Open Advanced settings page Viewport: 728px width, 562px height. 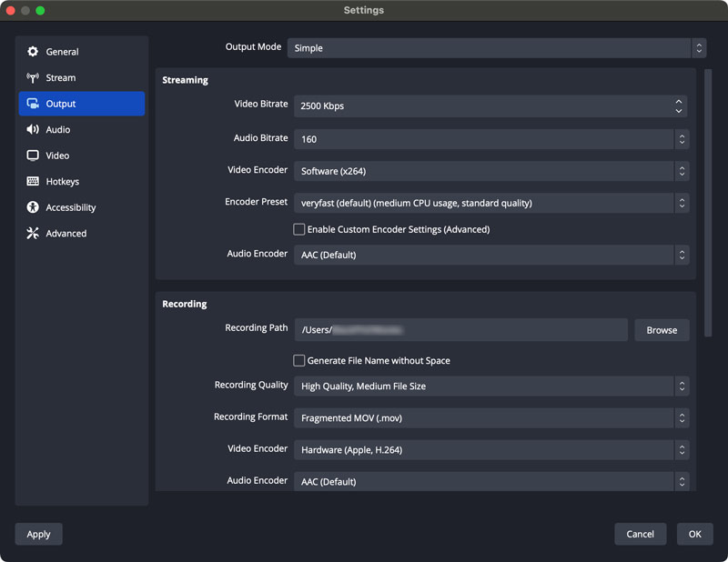point(82,233)
